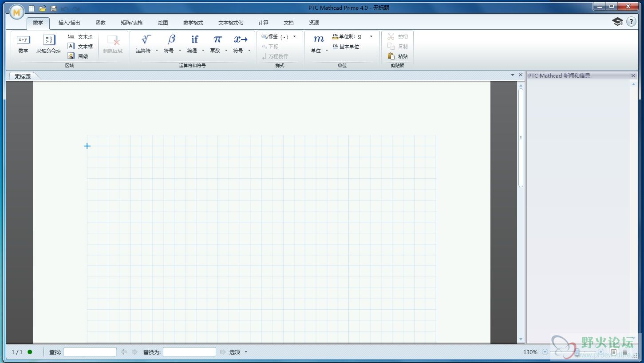Expand the β 符号 dropdown arrow
The height and width of the screenshot is (363, 644).
pyautogui.click(x=180, y=51)
